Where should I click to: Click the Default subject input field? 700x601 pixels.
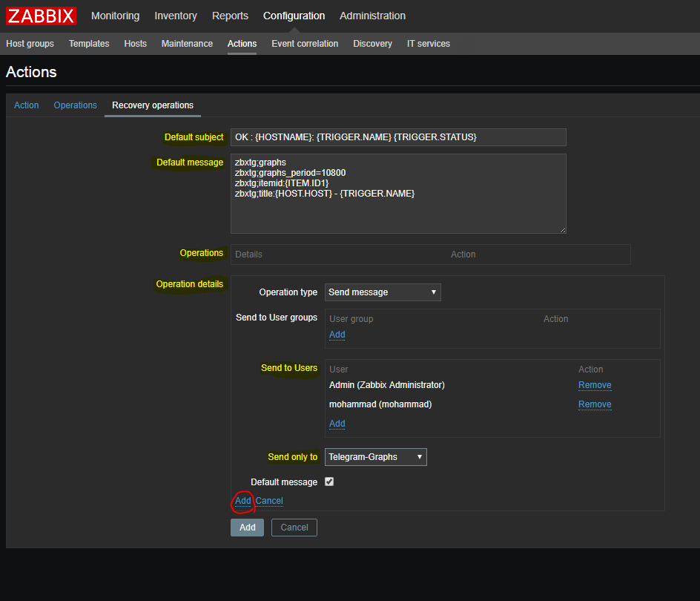point(397,137)
